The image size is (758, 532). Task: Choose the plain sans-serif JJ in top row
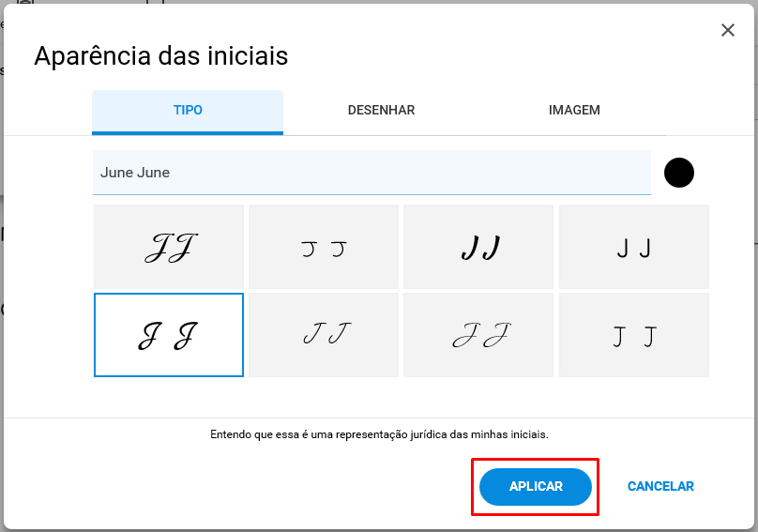(x=634, y=247)
